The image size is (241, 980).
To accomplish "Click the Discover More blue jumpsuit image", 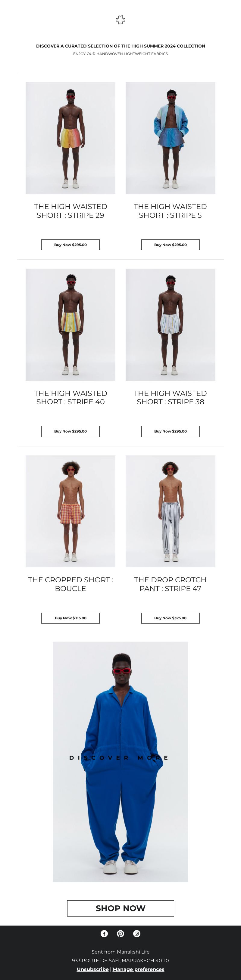I will (120, 762).
